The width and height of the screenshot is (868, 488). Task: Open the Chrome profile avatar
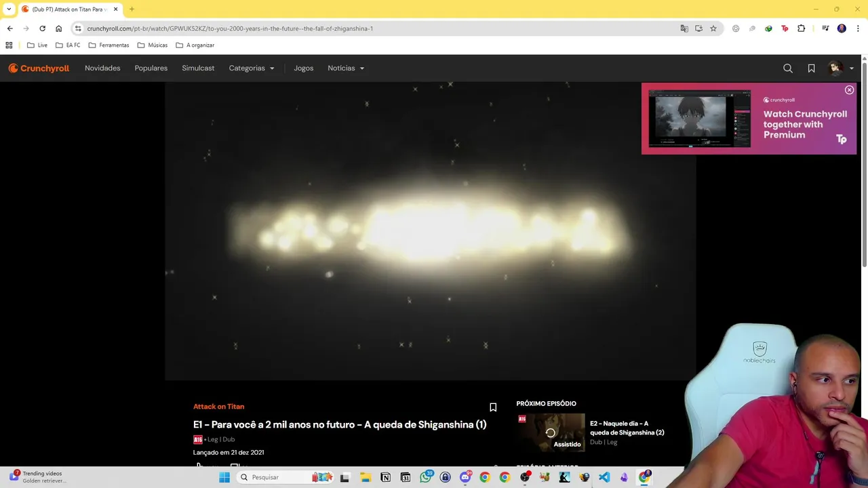(x=842, y=28)
